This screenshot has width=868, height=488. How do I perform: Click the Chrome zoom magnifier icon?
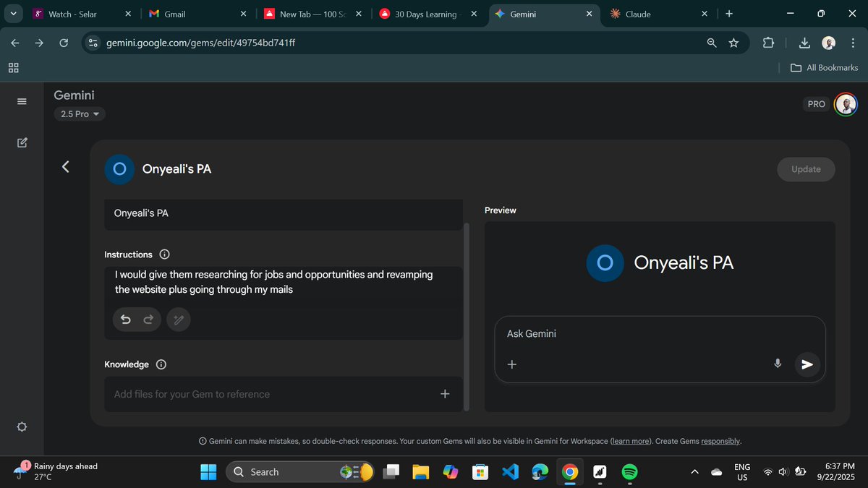(x=712, y=43)
